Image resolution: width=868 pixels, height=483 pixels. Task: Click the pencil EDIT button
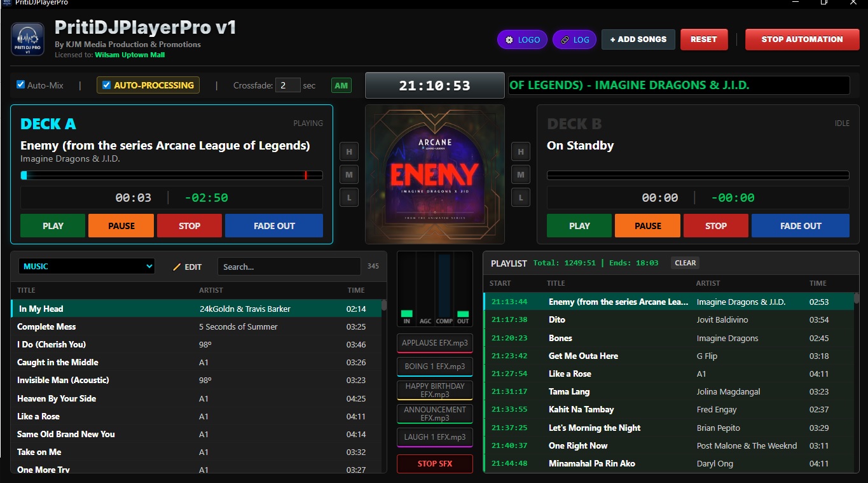click(x=188, y=267)
